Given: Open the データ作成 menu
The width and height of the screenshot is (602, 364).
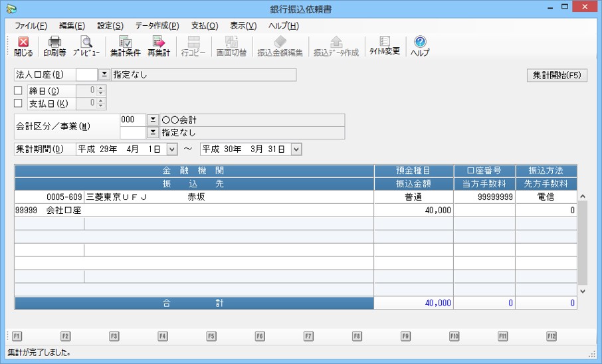Looking at the screenshot, I should pyautogui.click(x=157, y=26).
